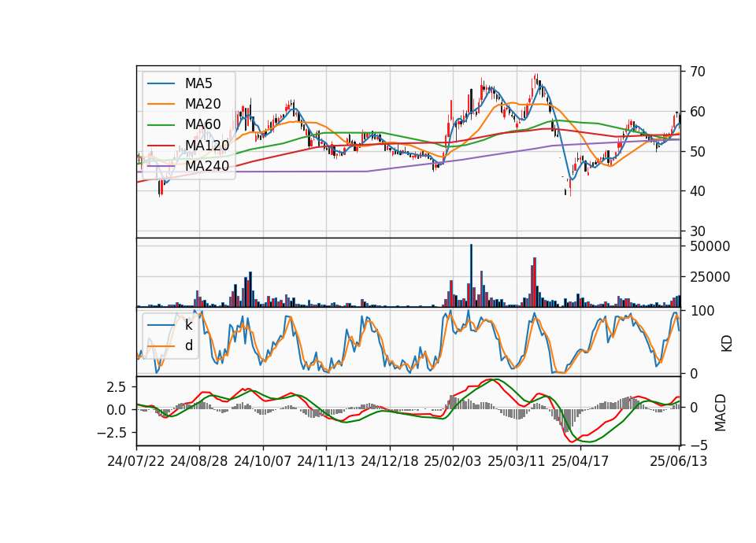
Task: Click the KD axis value 100
Action: tap(702, 311)
